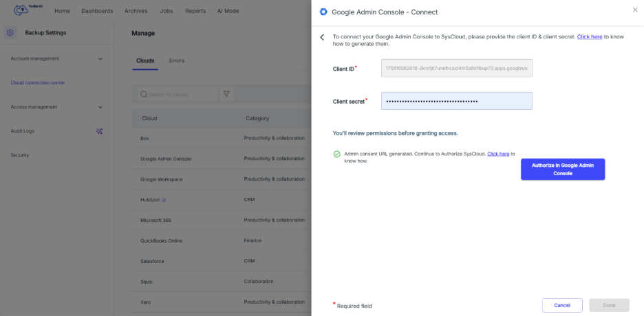Expand Account management section

tap(100, 59)
